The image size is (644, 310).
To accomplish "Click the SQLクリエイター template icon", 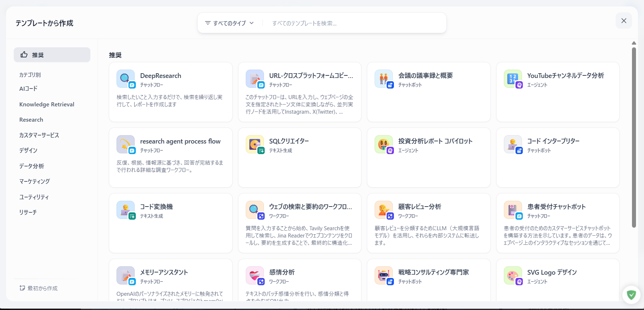I will (x=254, y=144).
